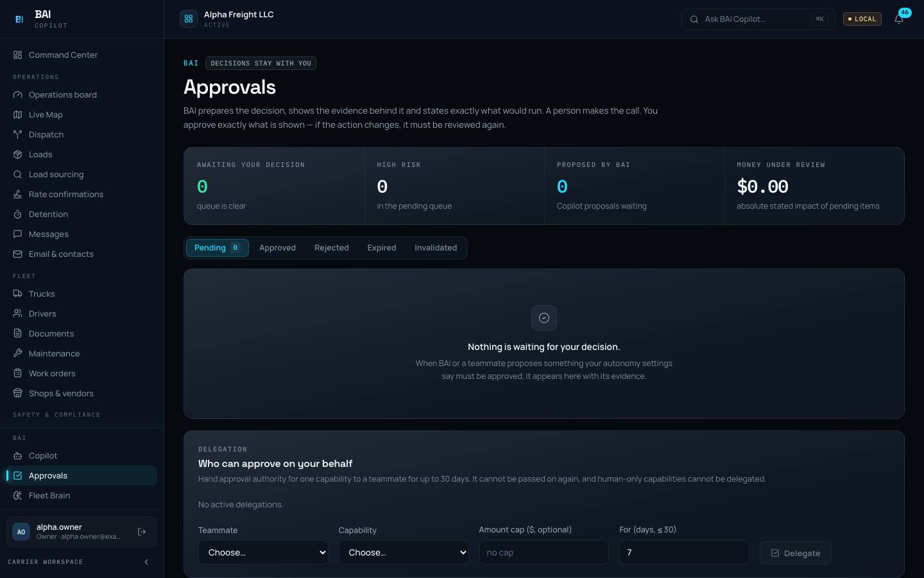
Task: Click the Messages chat icon
Action: (18, 234)
